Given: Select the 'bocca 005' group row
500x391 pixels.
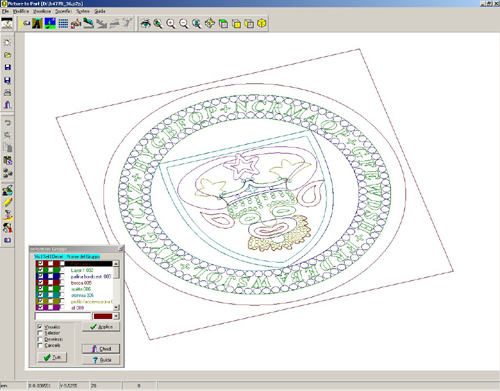Looking at the screenshot, I should (x=81, y=283).
